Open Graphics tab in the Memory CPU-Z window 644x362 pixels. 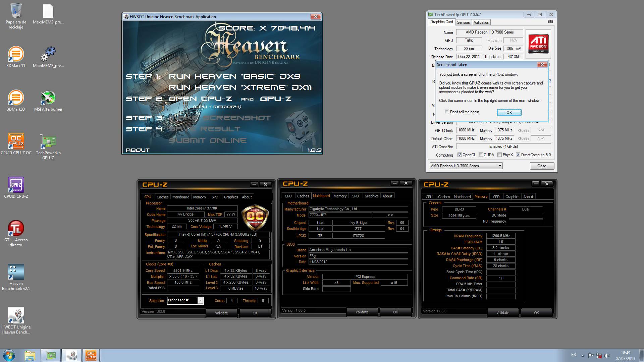pyautogui.click(x=512, y=197)
